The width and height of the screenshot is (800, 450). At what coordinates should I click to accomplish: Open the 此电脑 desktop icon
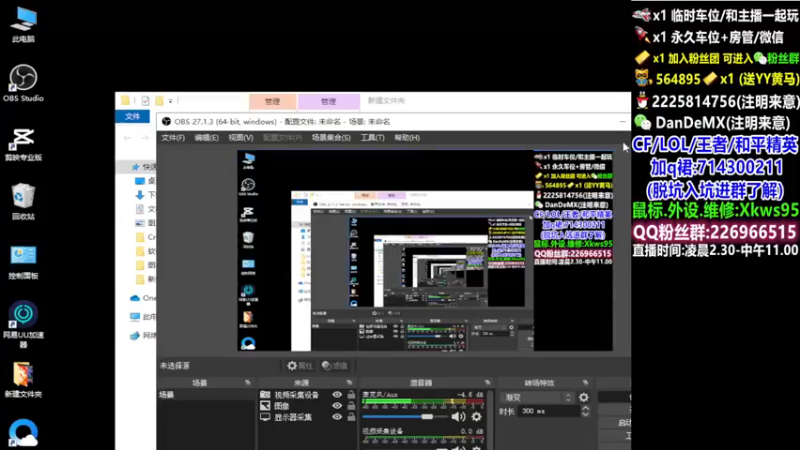coord(23,24)
